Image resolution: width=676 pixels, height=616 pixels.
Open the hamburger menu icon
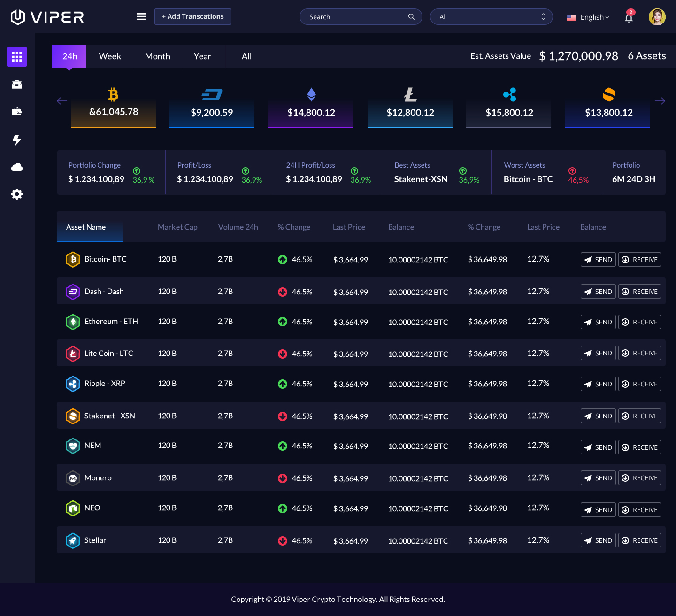141,17
